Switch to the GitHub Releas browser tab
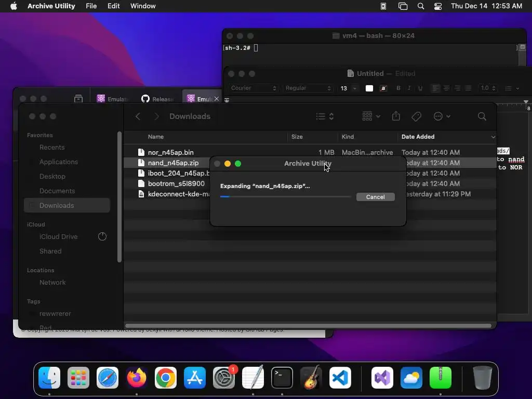The width and height of the screenshot is (532, 399). pyautogui.click(x=158, y=99)
